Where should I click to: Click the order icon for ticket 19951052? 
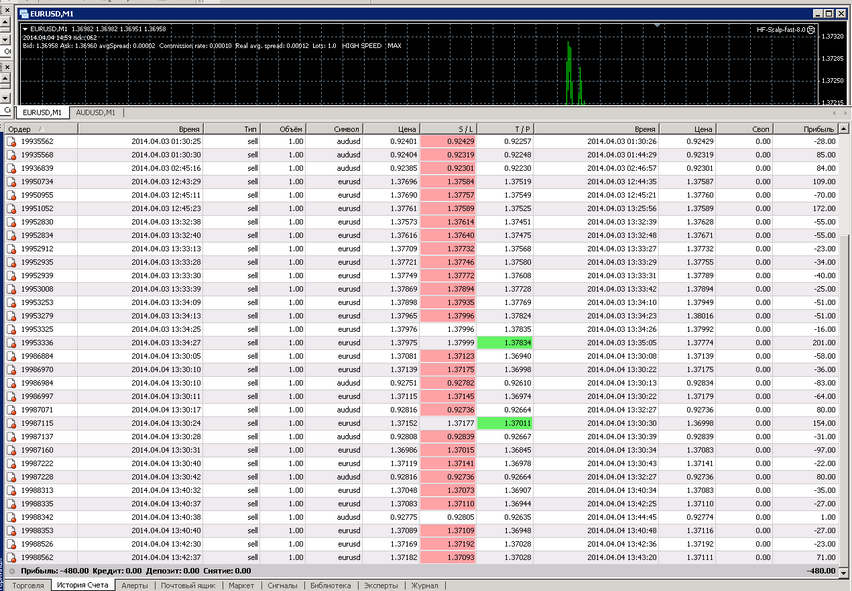pyautogui.click(x=11, y=209)
